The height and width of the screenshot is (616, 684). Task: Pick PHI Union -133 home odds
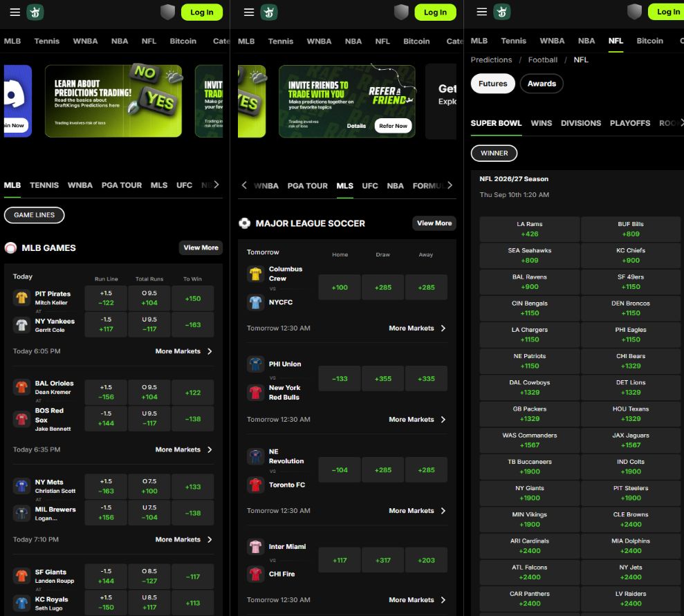click(340, 378)
